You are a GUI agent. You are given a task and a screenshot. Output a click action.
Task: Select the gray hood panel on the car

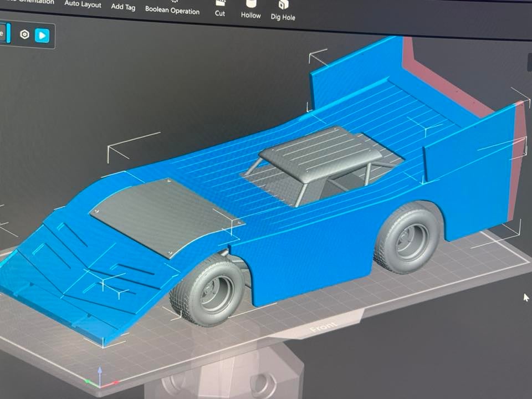(x=165, y=216)
